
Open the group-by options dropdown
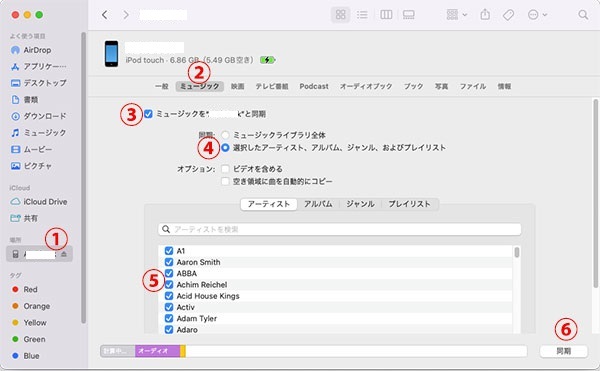point(457,15)
